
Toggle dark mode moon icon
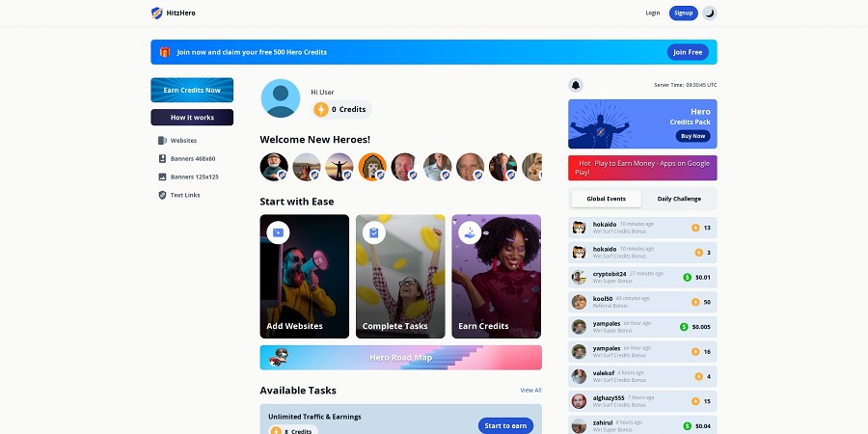tap(709, 13)
